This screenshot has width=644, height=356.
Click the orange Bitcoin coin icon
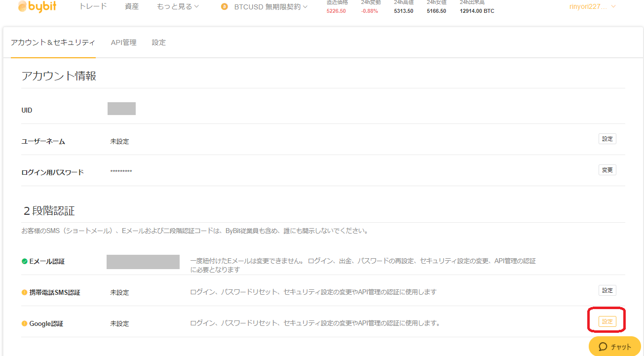pos(225,7)
